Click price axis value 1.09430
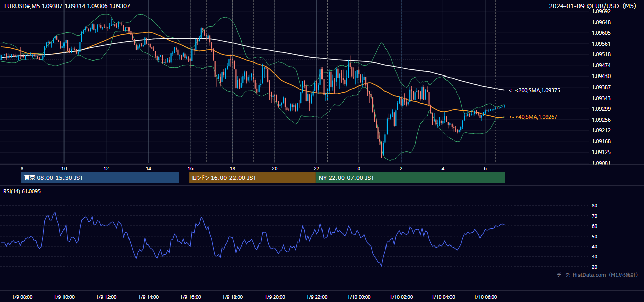 click(x=601, y=76)
